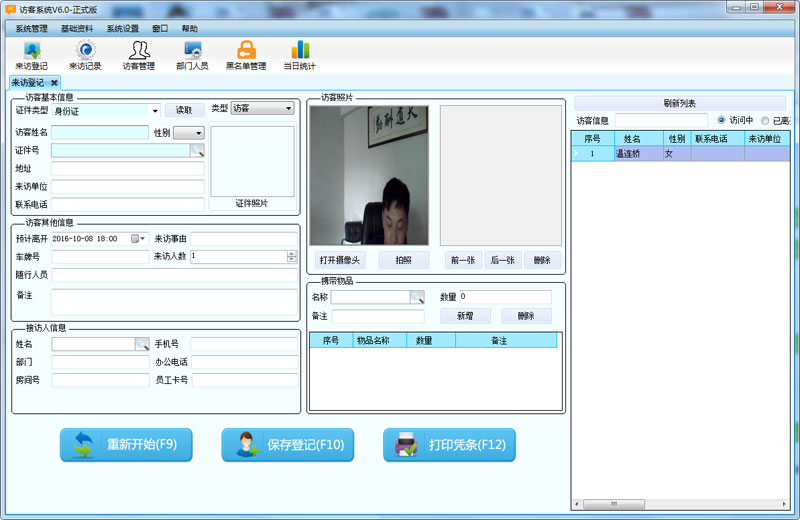Click the 读取 button
The height and width of the screenshot is (520, 800).
coord(184,110)
